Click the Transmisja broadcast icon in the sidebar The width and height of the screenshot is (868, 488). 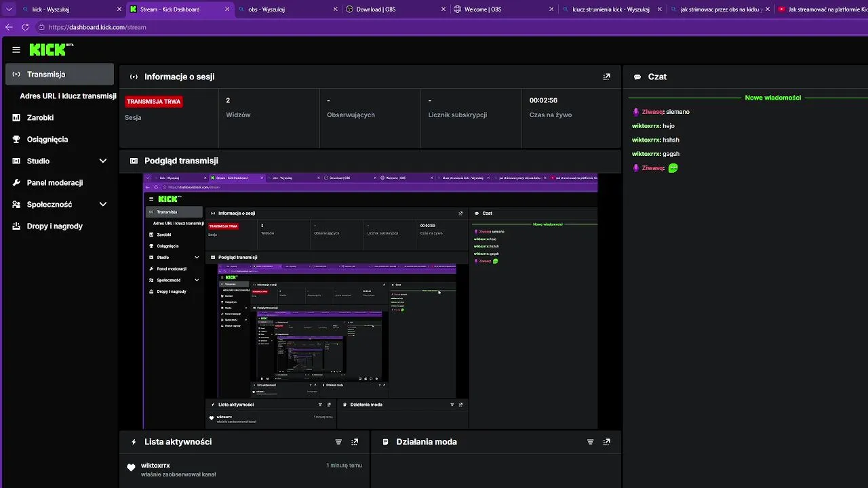(16, 74)
